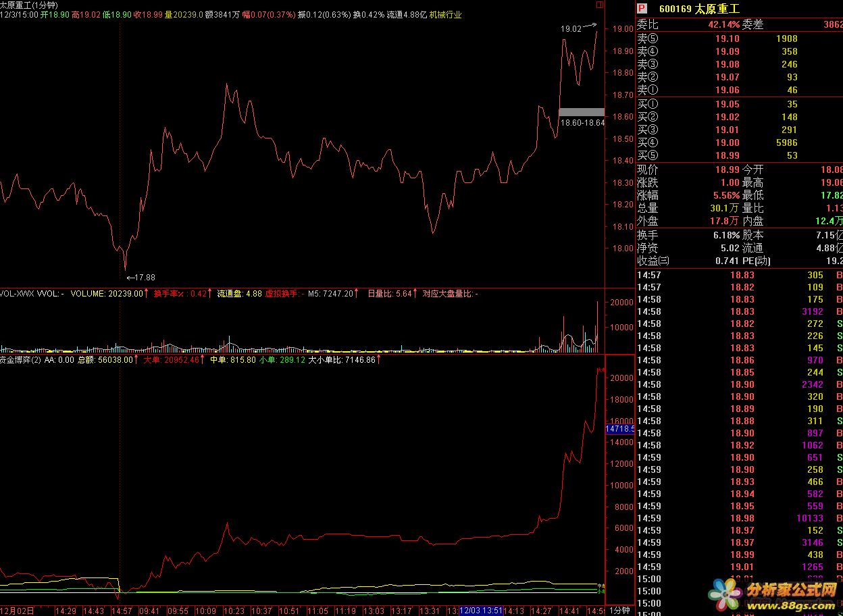Click the 总额: 56038.00 indicator value
Image resolution: width=843 pixels, height=616 pixels.
pos(105,360)
